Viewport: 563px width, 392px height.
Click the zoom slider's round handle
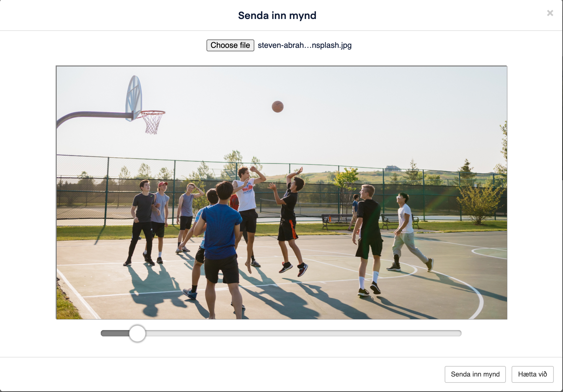coord(137,333)
